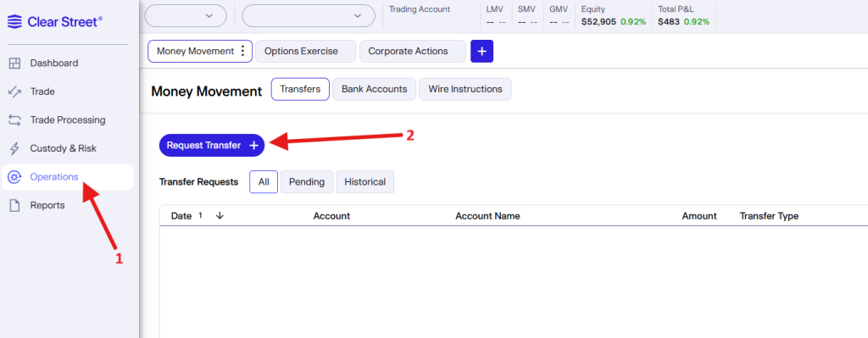Filter transfer requests by Historical

click(x=364, y=182)
